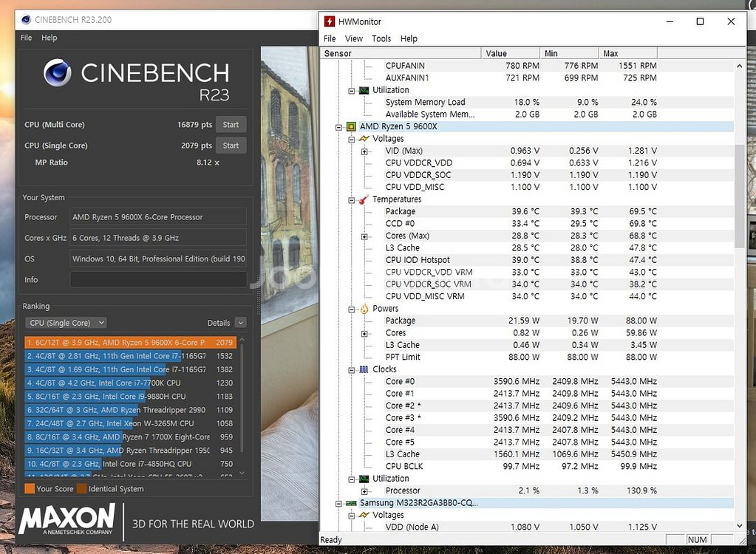The image size is (756, 554).
Task: Select the Core #3 clock row
Action: [528, 417]
